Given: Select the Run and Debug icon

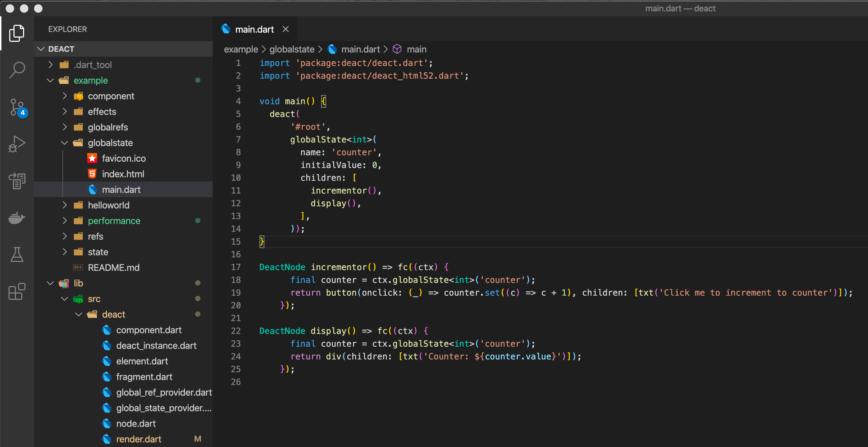Looking at the screenshot, I should point(17,144).
